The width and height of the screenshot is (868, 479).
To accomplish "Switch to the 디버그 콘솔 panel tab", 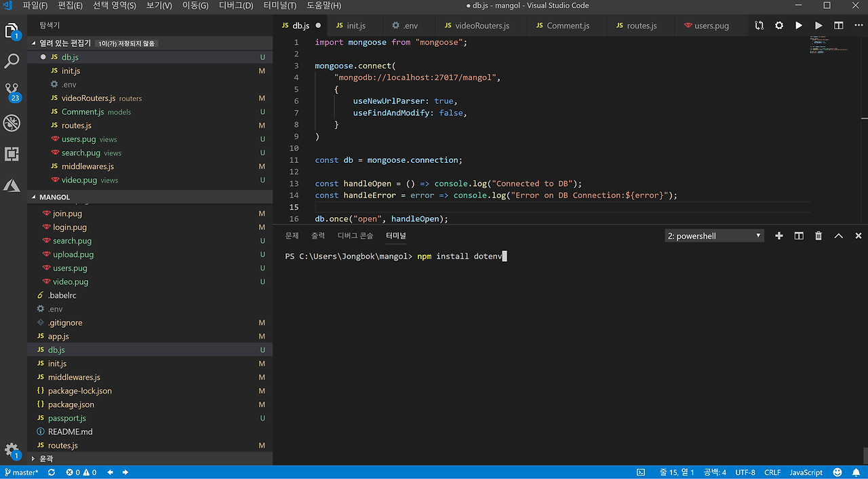I will [355, 235].
